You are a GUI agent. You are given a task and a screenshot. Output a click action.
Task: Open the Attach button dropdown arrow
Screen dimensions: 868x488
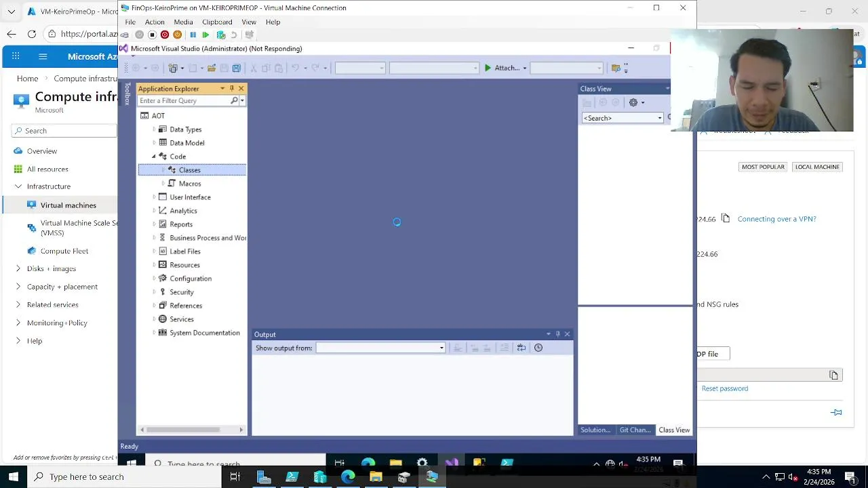click(x=524, y=68)
